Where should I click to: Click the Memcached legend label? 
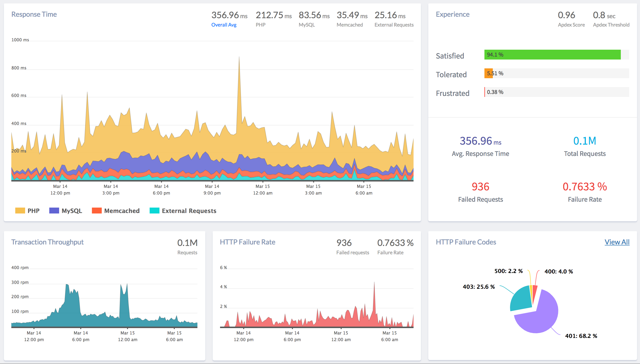coord(122,211)
